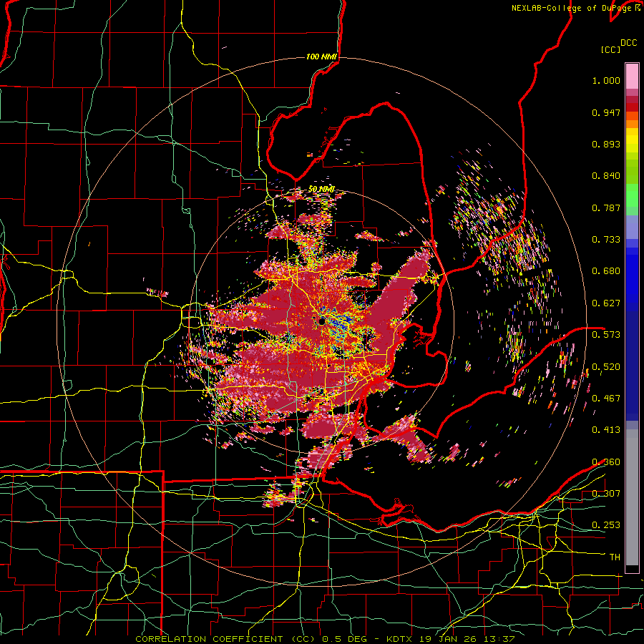
Task: Pick the bright green band above 0.787
Action: (632, 195)
